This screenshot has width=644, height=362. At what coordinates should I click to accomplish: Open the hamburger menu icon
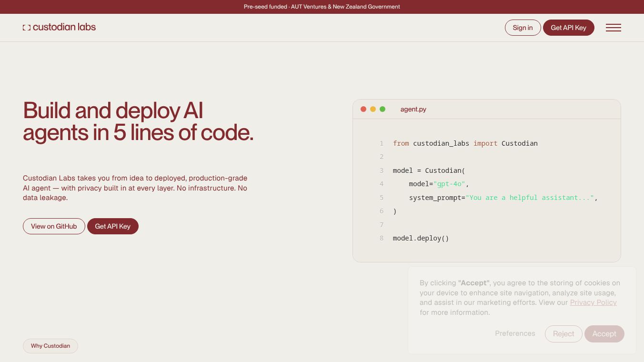pos(613,28)
